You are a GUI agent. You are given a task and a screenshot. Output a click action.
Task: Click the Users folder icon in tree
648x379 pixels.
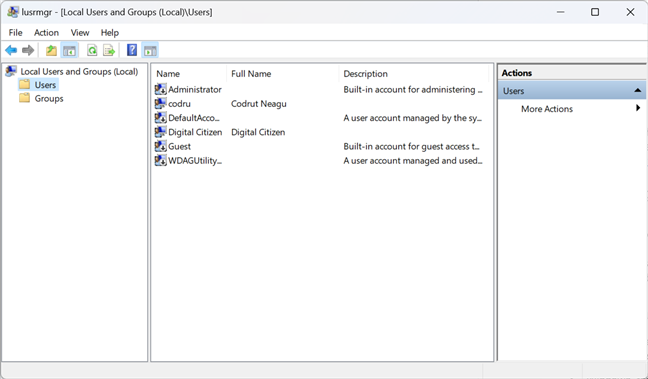click(25, 85)
